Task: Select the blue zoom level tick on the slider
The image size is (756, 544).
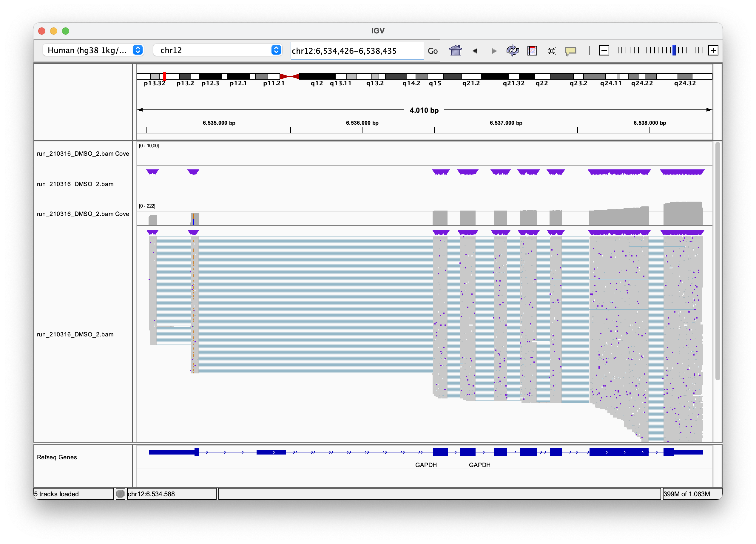Action: click(x=674, y=50)
